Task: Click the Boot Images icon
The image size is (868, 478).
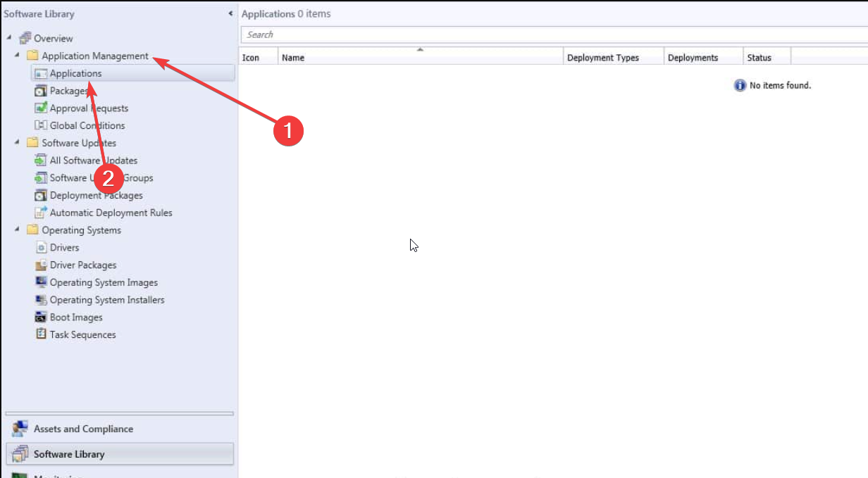Action: 41,317
